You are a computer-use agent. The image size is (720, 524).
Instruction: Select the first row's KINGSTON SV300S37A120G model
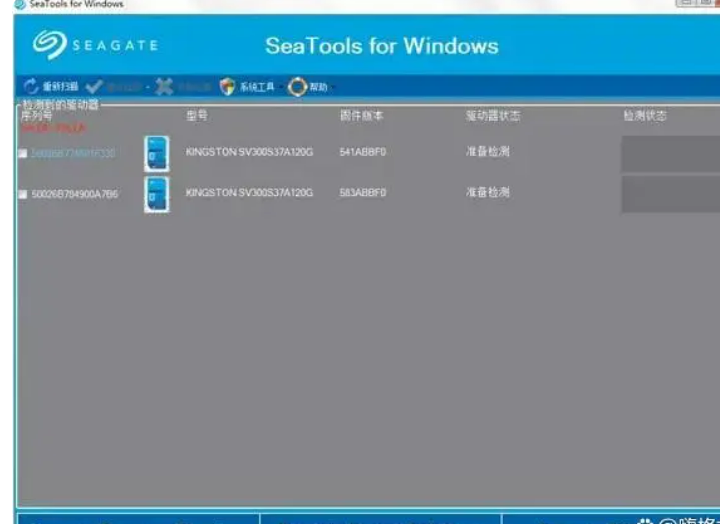(249, 152)
